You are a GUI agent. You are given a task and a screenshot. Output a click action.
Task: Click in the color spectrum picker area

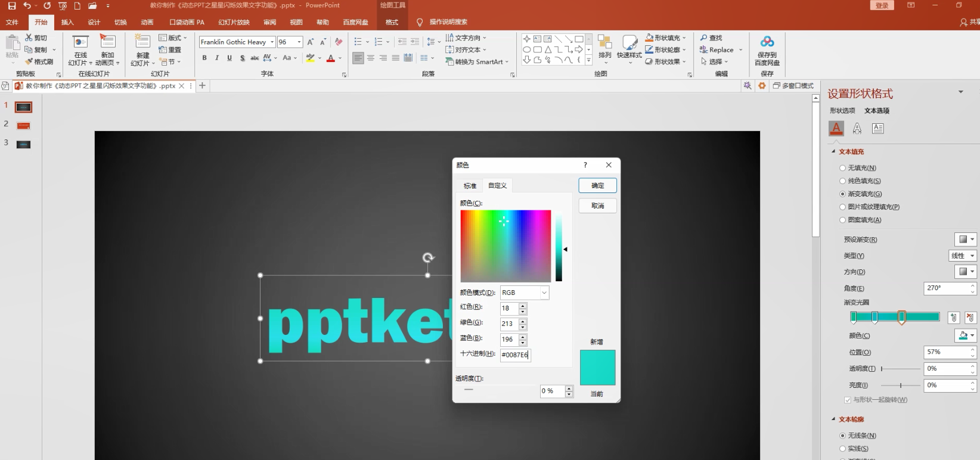(505, 246)
